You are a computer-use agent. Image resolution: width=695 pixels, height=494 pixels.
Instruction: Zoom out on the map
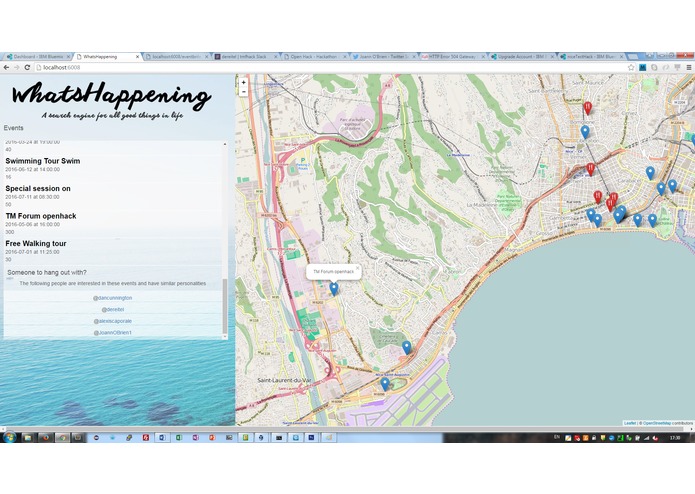[243, 92]
